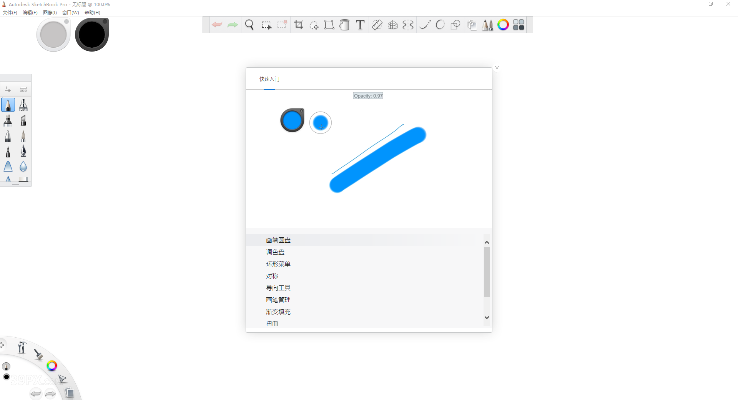Select the Crop tool

click(x=298, y=25)
